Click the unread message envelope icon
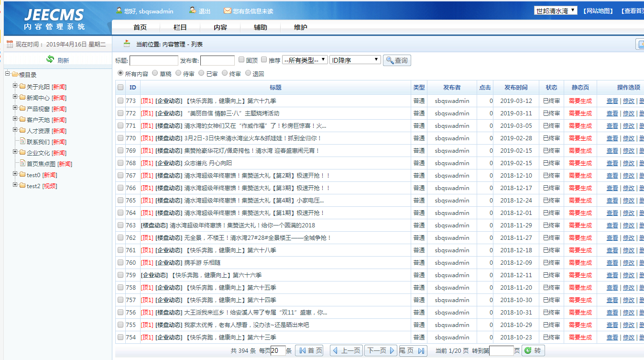 pos(228,11)
